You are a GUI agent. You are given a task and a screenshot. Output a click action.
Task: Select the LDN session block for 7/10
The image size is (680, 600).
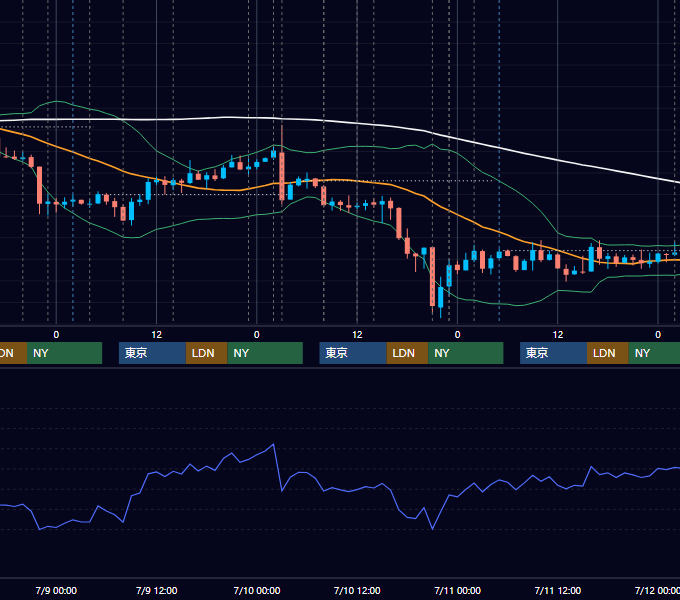click(407, 353)
